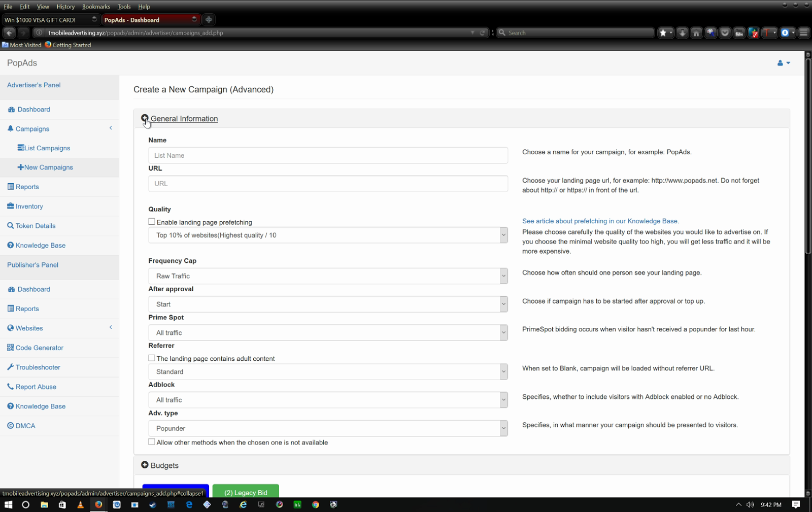Open Internet Explorer from the taskbar
This screenshot has width=812, height=512.
coord(244,504)
